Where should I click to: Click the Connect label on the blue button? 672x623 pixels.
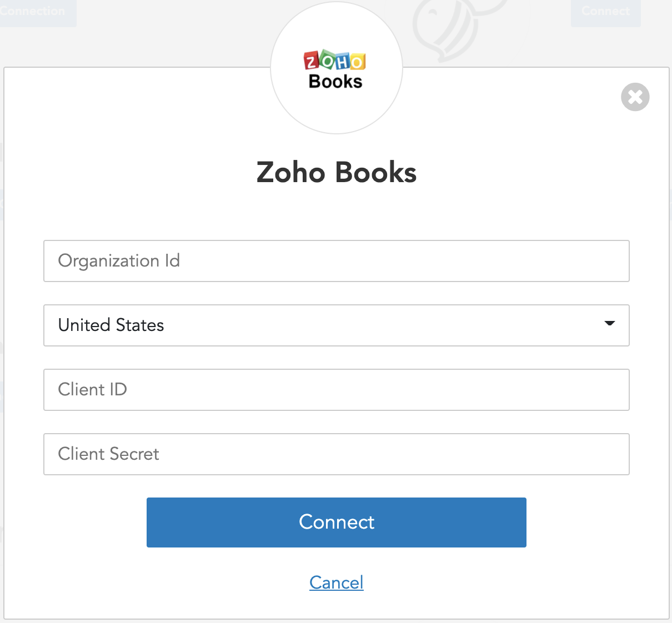pos(336,522)
